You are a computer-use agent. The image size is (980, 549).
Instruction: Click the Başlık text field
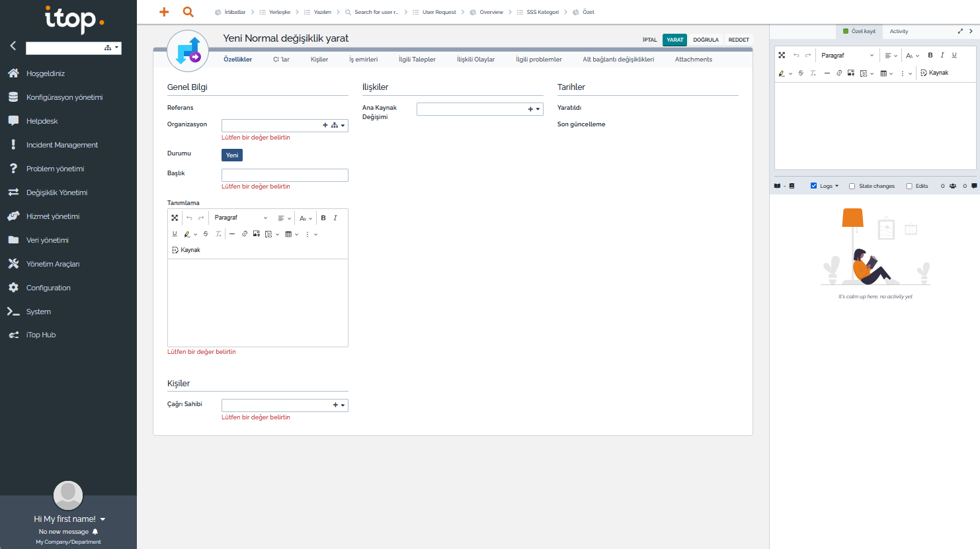[284, 175]
